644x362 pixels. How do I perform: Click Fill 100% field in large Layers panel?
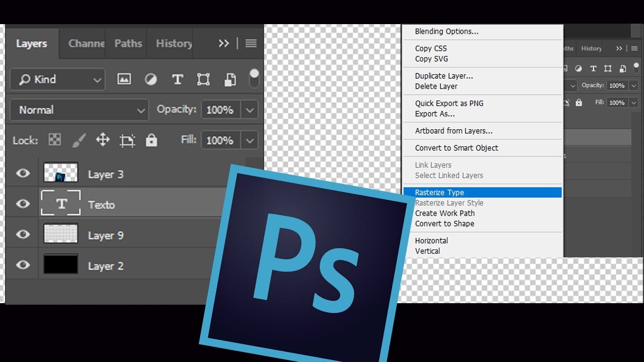coord(221,140)
